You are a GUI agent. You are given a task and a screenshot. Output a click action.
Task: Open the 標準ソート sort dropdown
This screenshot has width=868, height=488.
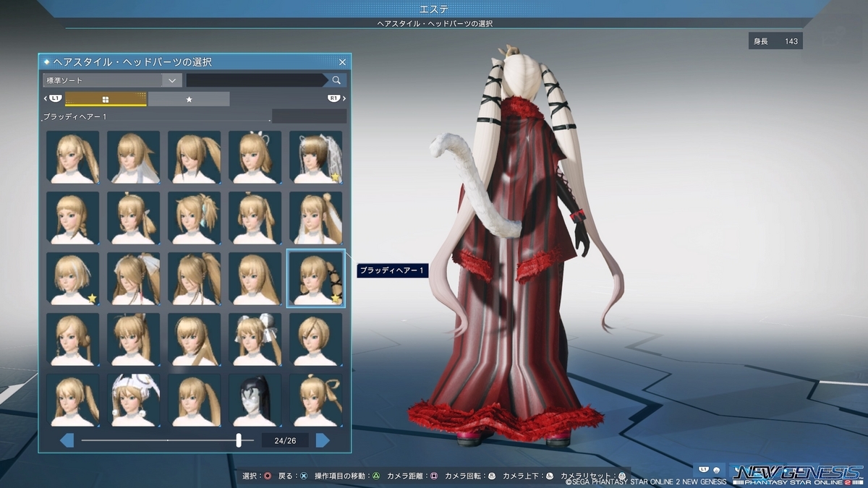coord(112,80)
